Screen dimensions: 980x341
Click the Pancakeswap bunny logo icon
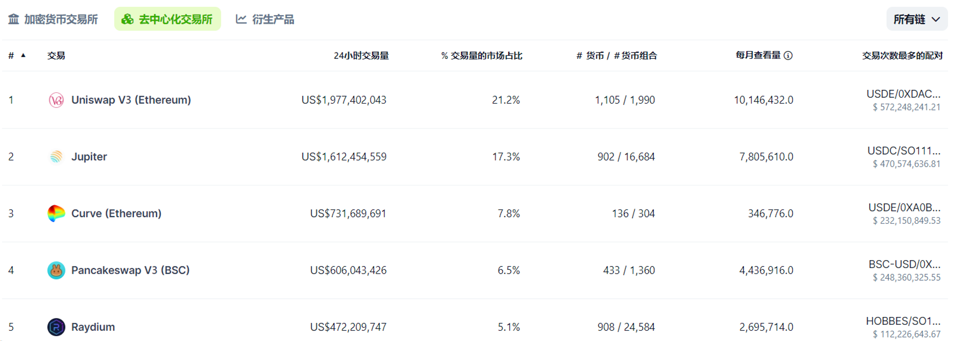56,270
